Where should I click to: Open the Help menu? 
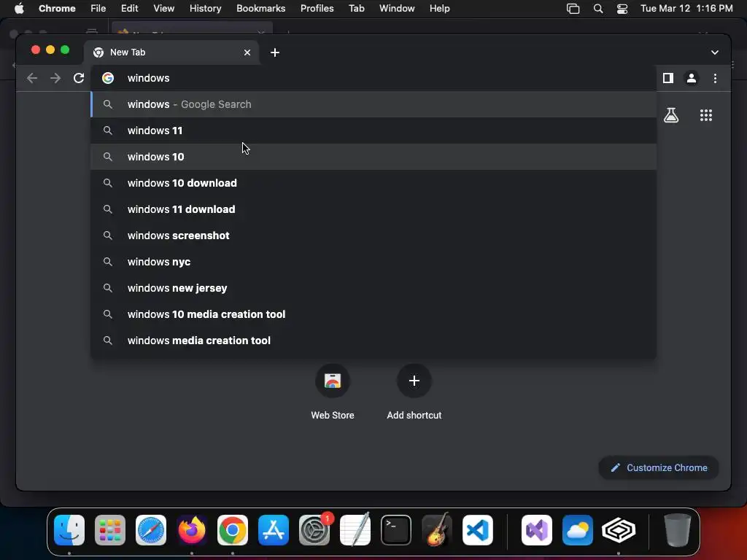[439, 9]
